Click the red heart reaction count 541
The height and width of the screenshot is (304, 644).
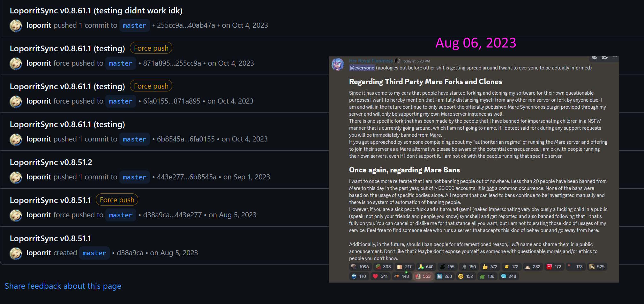click(x=380, y=276)
